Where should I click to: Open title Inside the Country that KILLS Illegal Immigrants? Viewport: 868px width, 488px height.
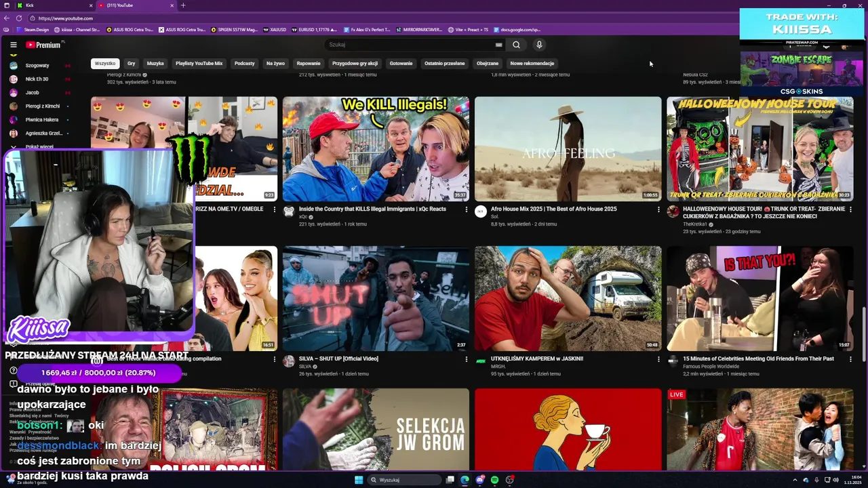click(x=372, y=209)
